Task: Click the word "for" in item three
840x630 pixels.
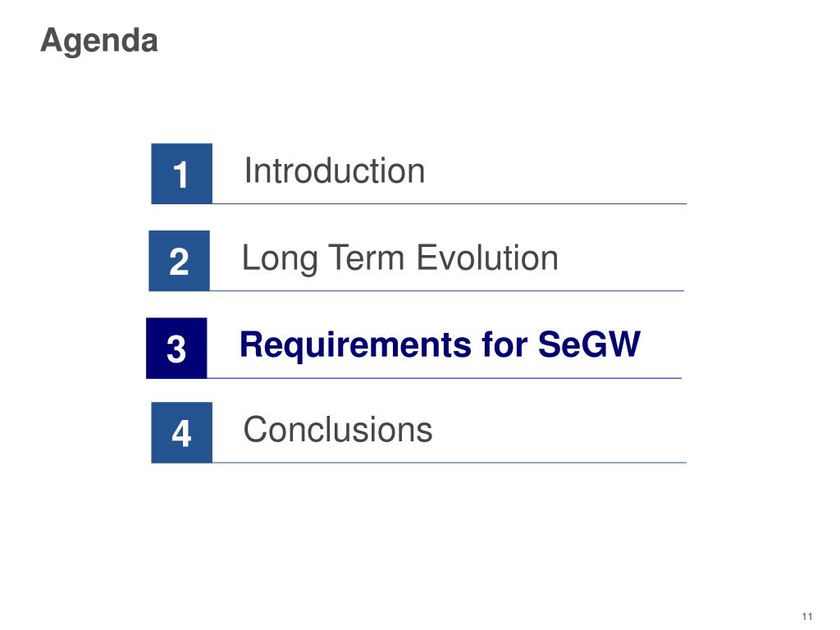Action: [504, 344]
